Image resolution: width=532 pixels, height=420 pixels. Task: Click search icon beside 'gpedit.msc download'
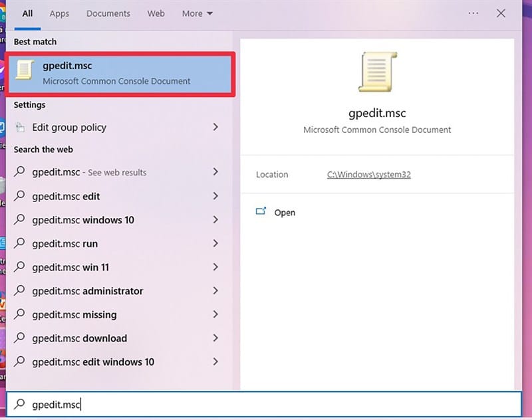20,338
